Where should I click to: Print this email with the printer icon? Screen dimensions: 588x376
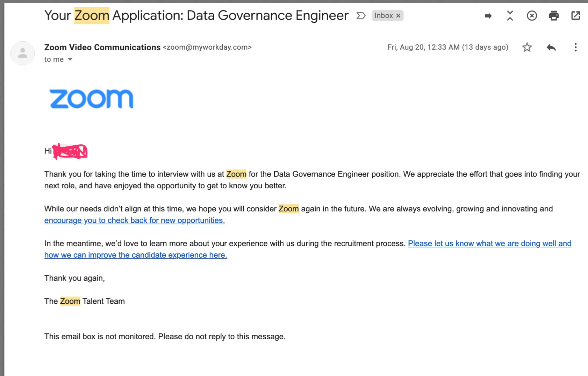coord(554,16)
